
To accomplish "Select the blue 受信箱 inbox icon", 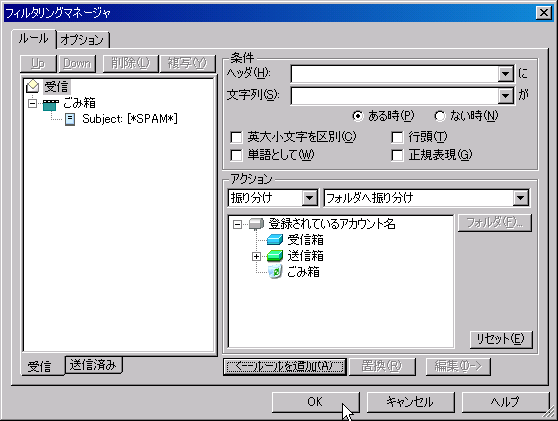I will pos(275,240).
